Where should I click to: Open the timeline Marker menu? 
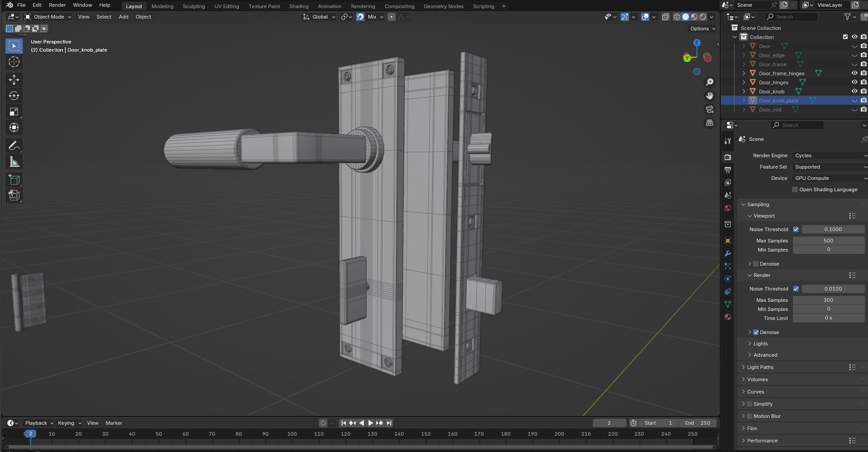coord(114,423)
